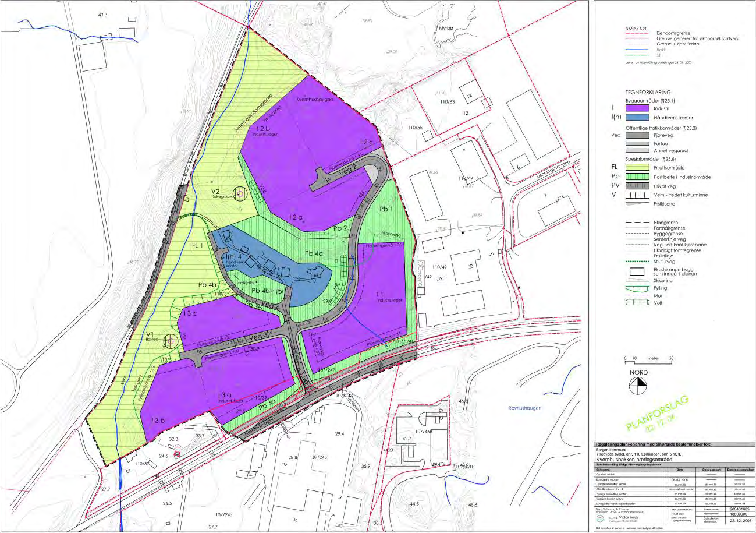Click the Pb 1 park belt label
Viewport: 756px width, 533px height.
coord(386,208)
